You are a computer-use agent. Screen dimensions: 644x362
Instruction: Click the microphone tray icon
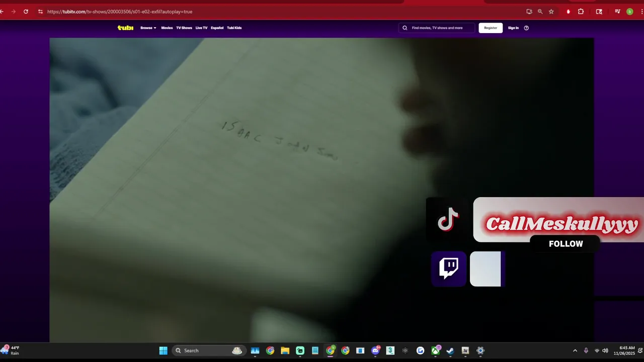point(586,350)
